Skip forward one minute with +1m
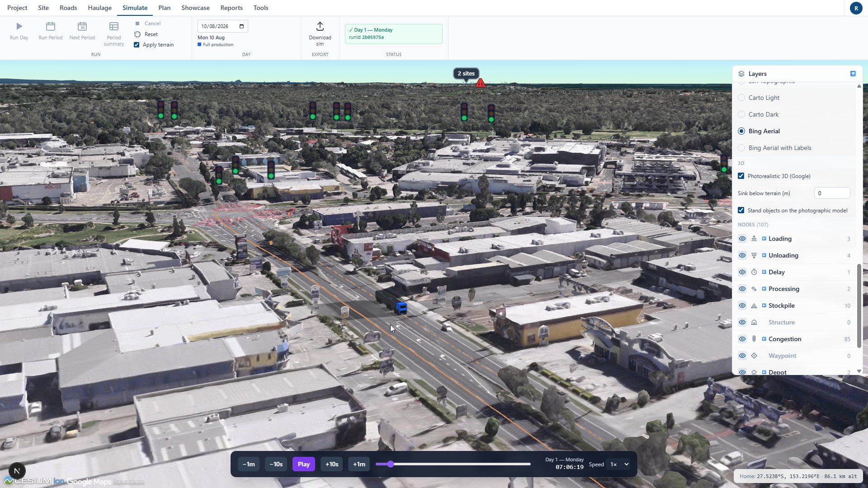 pyautogui.click(x=359, y=464)
